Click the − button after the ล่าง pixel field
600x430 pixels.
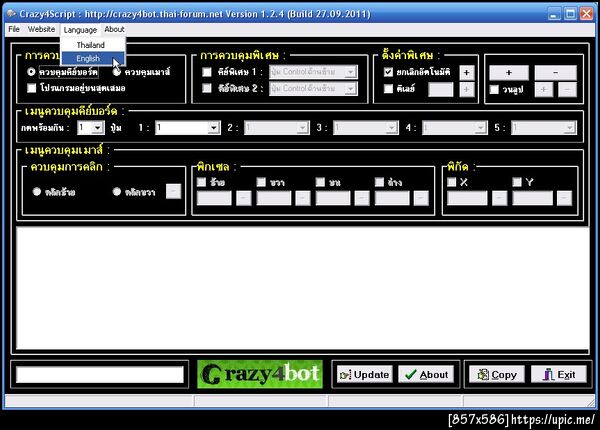pos(421,198)
